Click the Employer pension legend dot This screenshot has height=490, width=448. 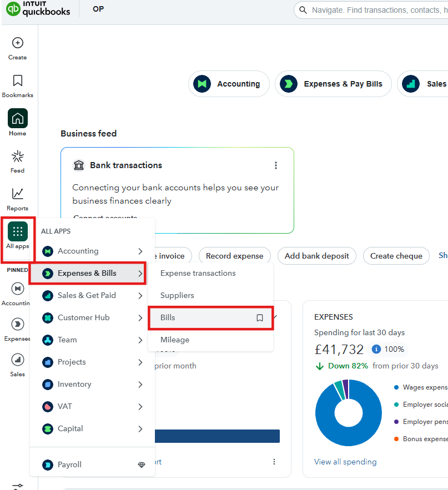(x=396, y=422)
